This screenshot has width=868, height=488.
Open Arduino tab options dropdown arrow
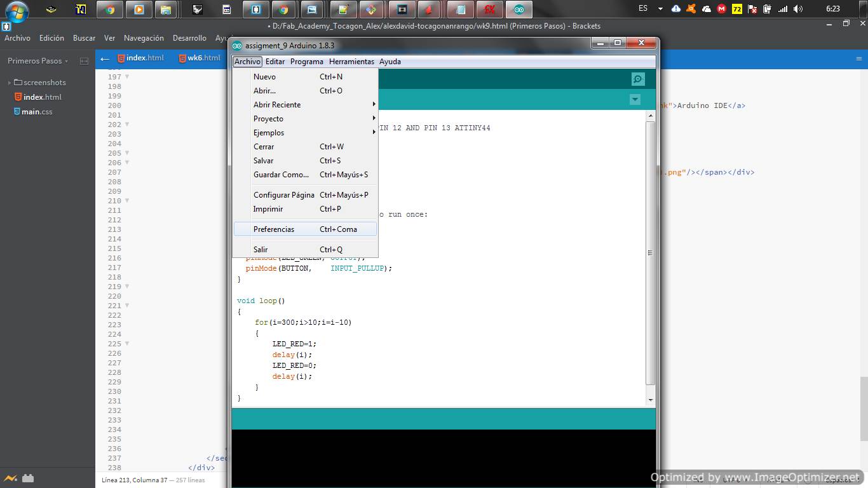point(635,99)
